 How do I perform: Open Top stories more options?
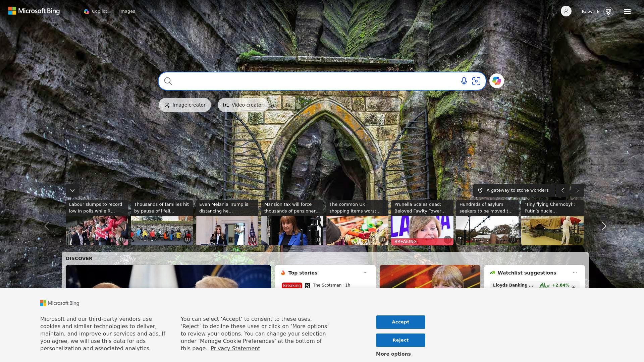point(366,273)
